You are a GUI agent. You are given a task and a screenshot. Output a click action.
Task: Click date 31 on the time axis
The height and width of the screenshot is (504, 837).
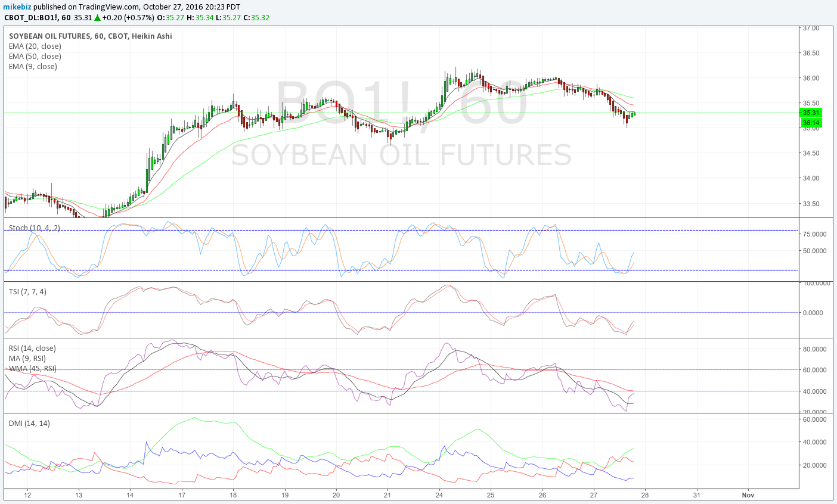(697, 495)
